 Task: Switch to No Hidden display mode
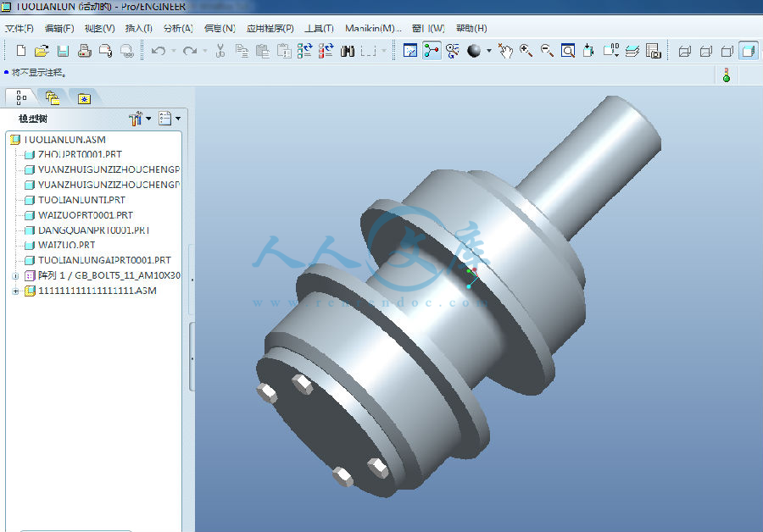pyautogui.click(x=727, y=51)
